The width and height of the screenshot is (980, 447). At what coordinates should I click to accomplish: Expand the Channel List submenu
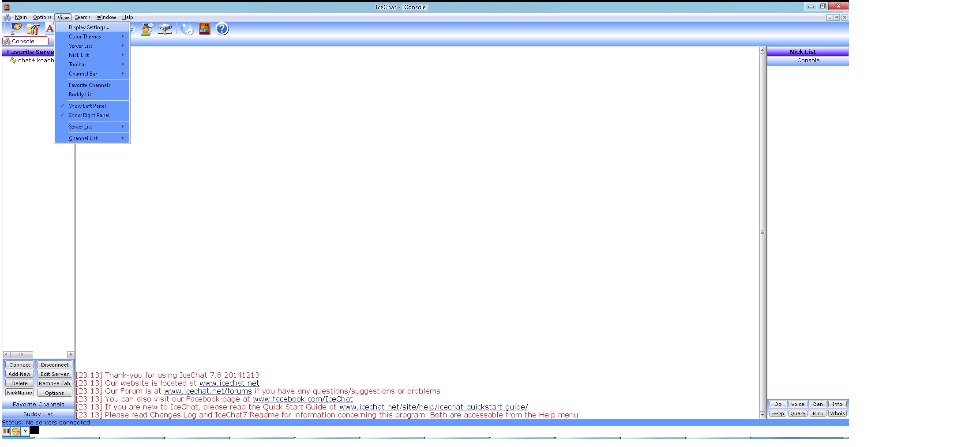[x=92, y=138]
